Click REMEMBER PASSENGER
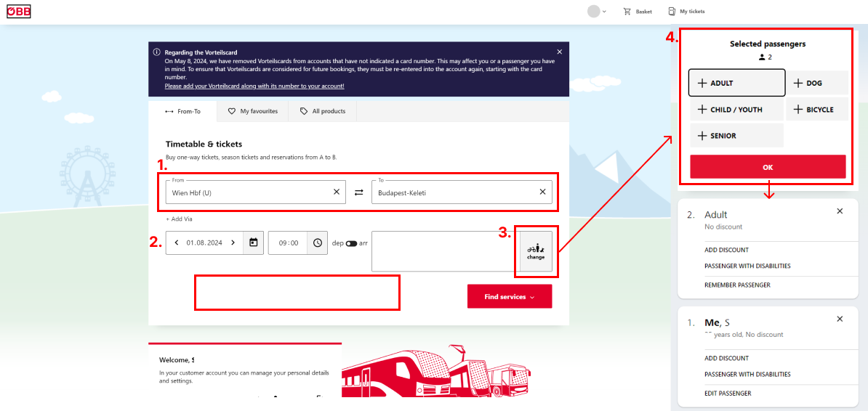This screenshot has width=868, height=411. 737,285
